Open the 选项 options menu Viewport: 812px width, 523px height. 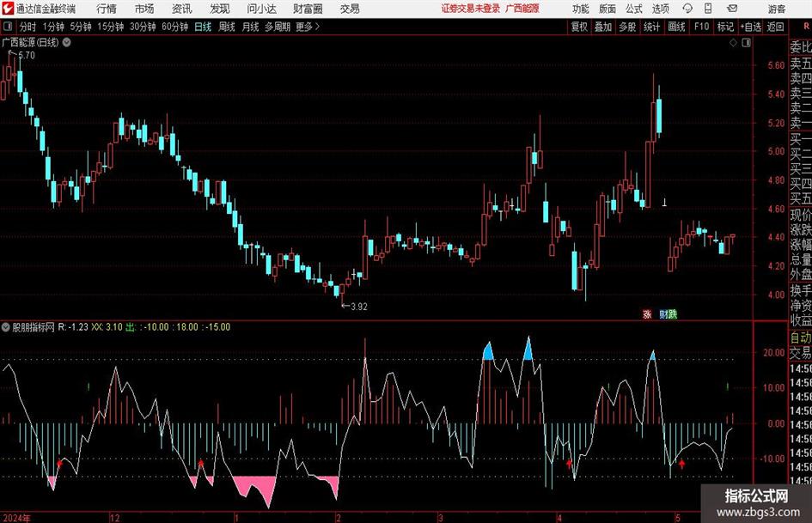pyautogui.click(x=660, y=9)
